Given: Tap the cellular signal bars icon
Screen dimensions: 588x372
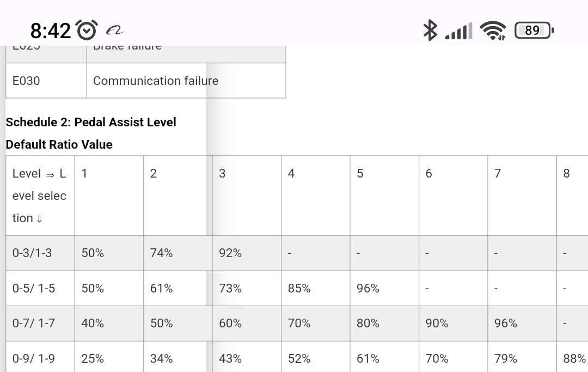Looking at the screenshot, I should click(458, 31).
